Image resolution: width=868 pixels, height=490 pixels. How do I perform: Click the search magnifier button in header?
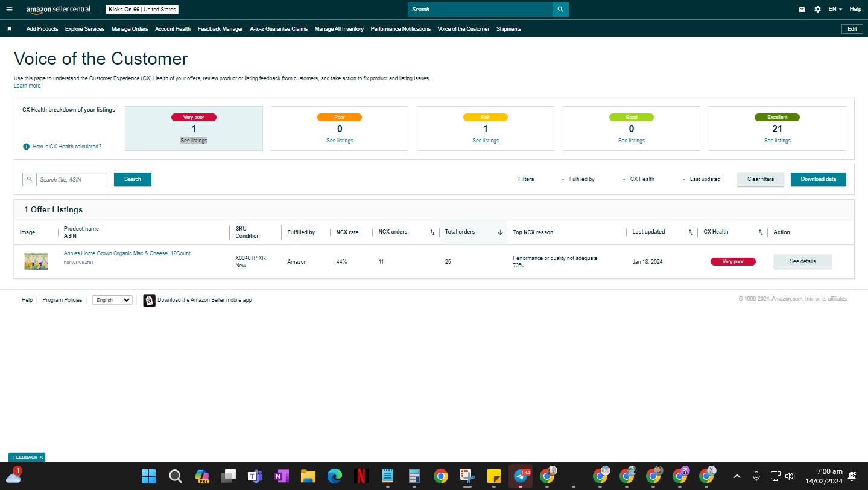560,10
